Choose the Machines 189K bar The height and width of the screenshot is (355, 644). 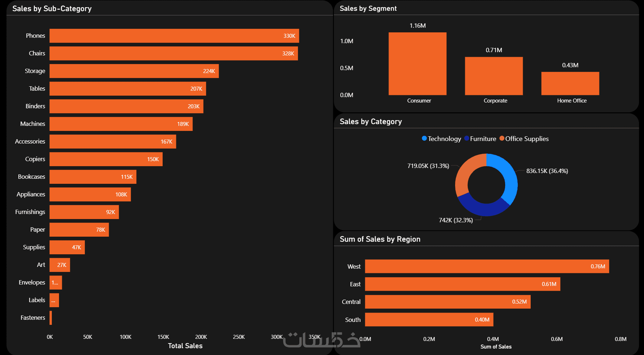tap(121, 124)
